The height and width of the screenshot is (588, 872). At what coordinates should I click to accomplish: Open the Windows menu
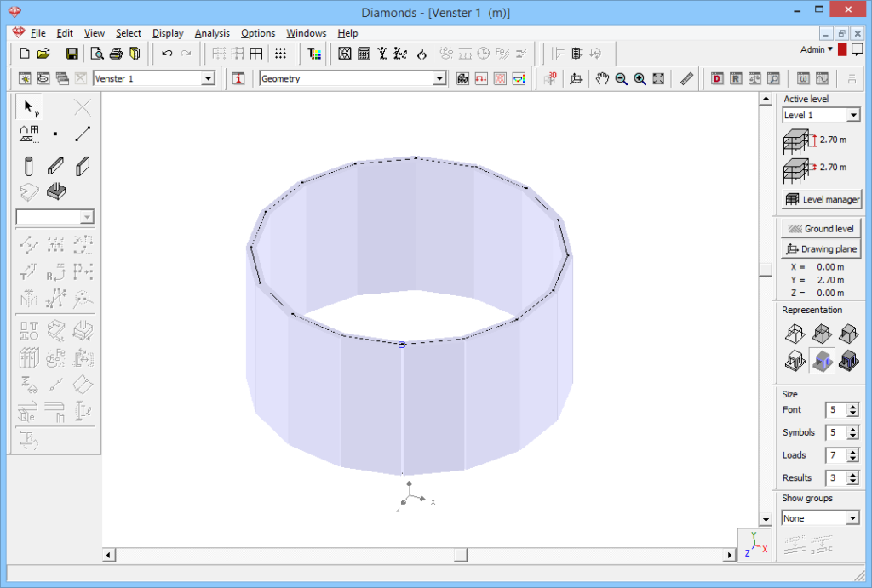coord(306,33)
